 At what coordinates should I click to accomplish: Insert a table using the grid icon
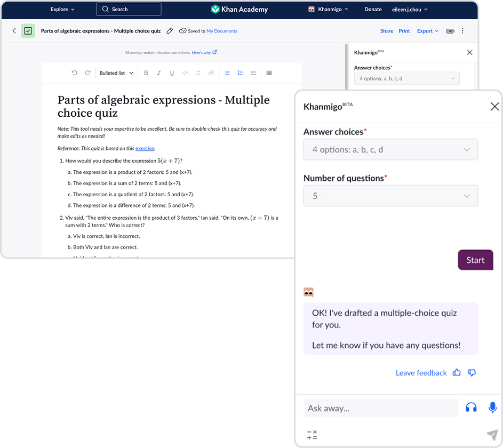pyautogui.click(x=269, y=73)
